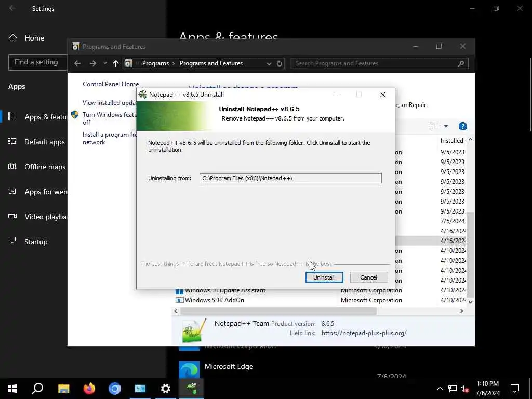
Task: Open recent locations dropdown in Programs and Features
Action: tap(105, 63)
